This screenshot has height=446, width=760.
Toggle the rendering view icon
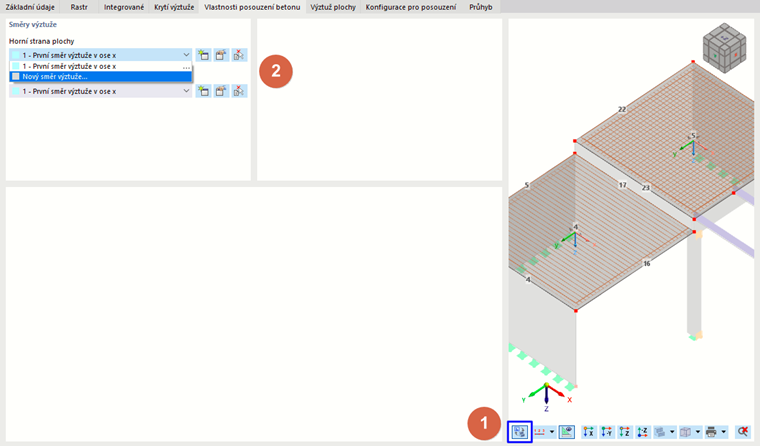click(567, 431)
